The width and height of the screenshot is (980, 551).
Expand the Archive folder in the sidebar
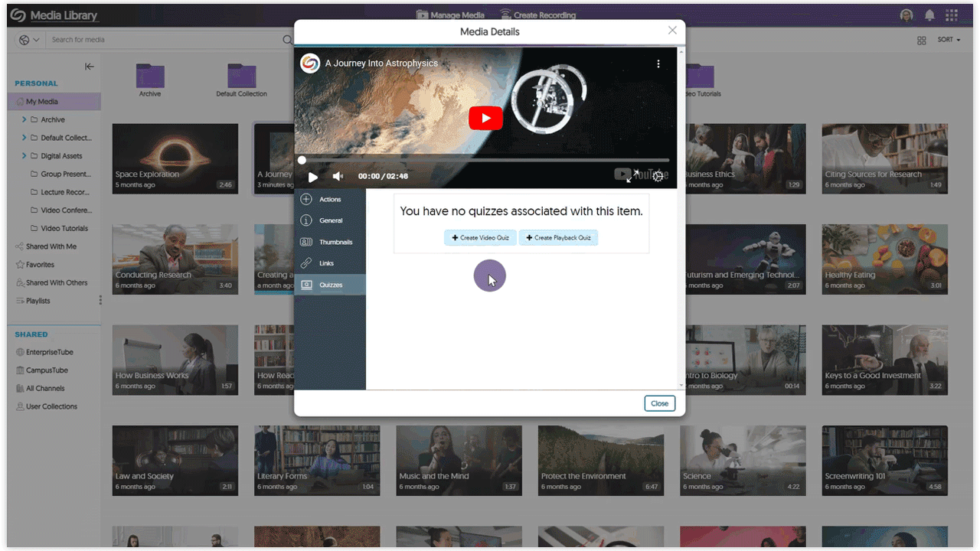click(x=24, y=120)
